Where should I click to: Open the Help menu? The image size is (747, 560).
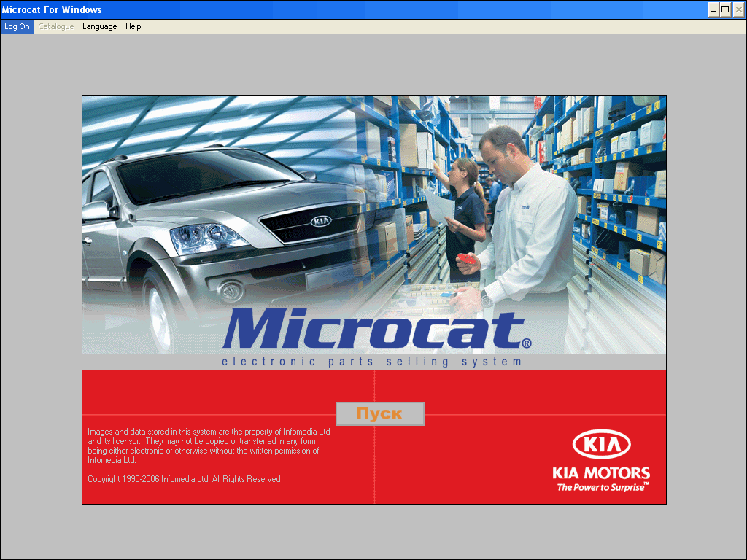pyautogui.click(x=133, y=27)
